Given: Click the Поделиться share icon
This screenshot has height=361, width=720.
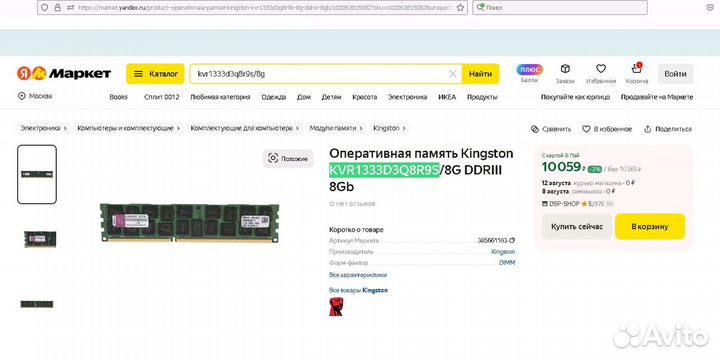Looking at the screenshot, I should click(668, 129).
